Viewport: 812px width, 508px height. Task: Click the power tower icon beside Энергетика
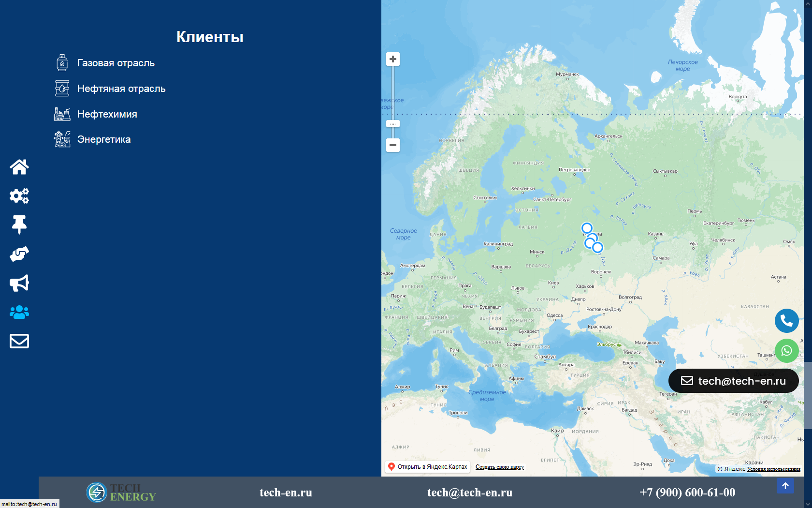click(62, 139)
